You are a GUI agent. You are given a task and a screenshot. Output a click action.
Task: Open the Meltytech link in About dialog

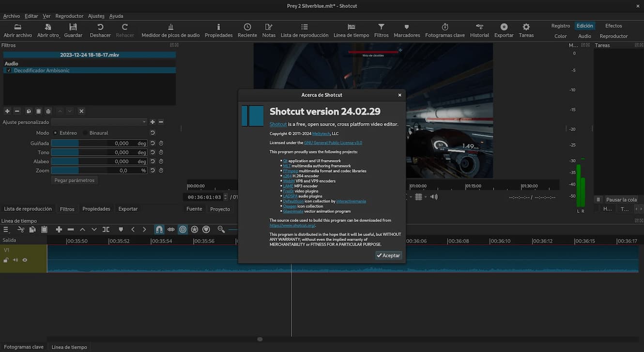[x=321, y=134]
